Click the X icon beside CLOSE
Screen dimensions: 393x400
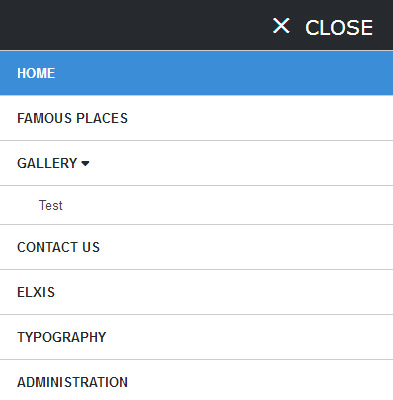coord(281,26)
